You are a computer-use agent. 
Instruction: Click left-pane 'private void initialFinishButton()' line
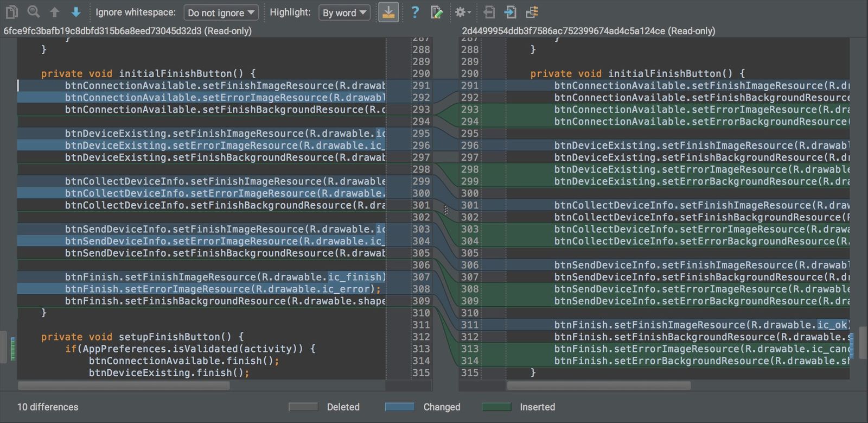pos(148,73)
